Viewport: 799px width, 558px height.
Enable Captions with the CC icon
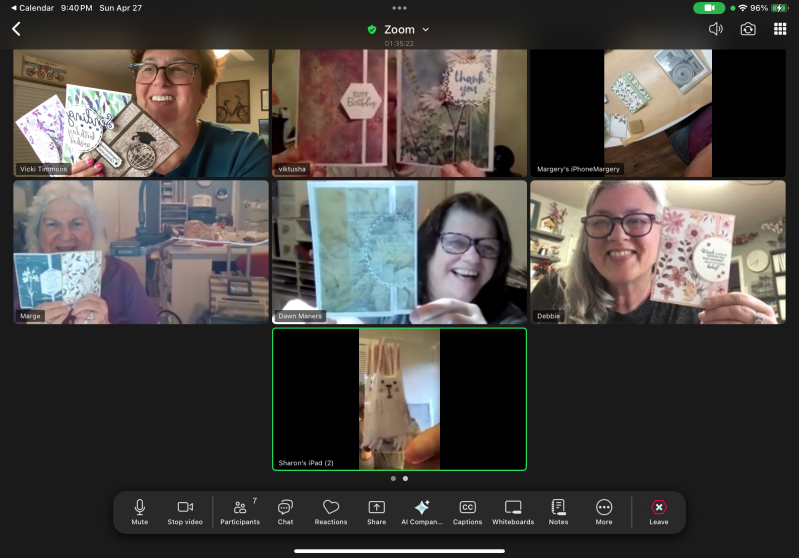tap(467, 512)
